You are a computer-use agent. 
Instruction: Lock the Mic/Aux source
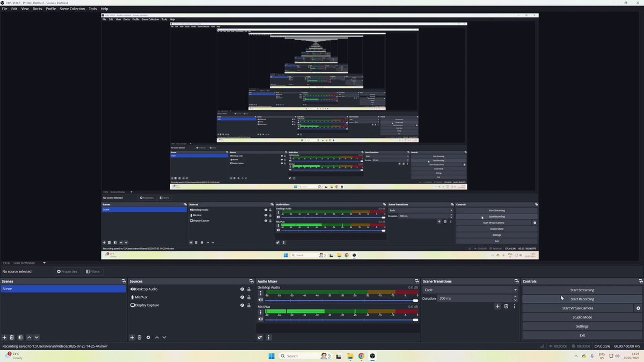tap(248, 297)
